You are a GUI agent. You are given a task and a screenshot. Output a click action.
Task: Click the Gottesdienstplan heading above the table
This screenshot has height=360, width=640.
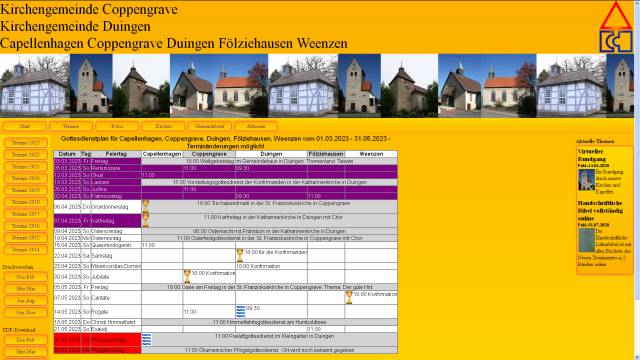[225, 142]
